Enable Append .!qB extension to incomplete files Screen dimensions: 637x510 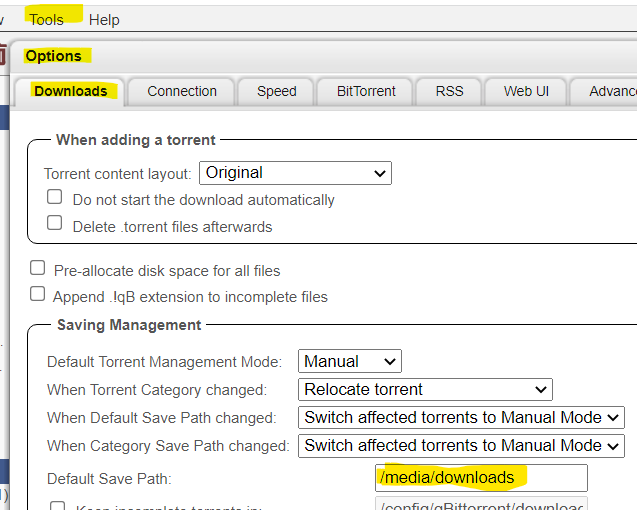pyautogui.click(x=37, y=294)
